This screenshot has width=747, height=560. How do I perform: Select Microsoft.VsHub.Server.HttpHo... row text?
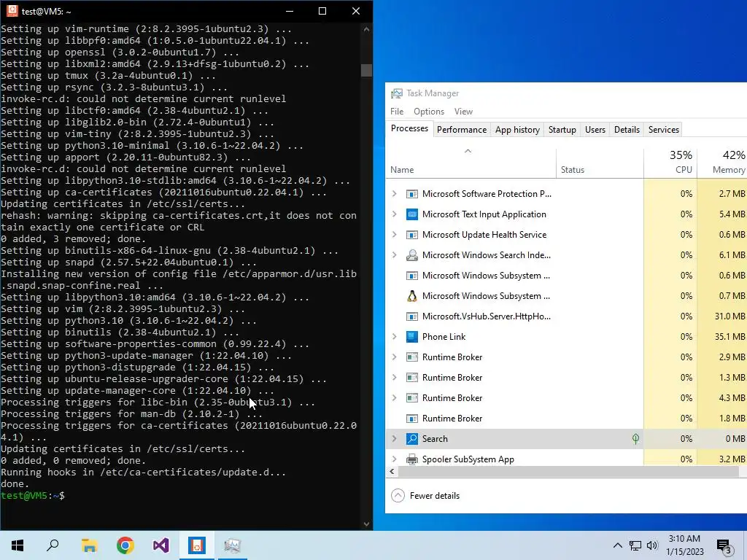487,316
